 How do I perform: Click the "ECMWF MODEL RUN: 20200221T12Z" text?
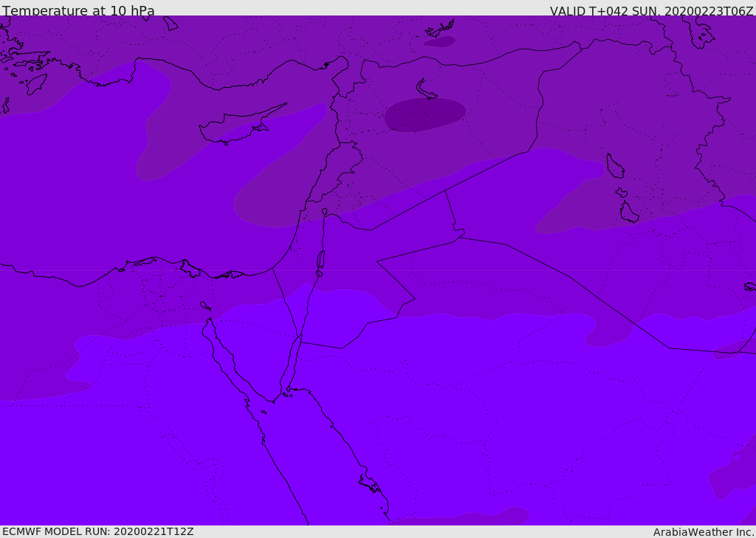pyautogui.click(x=98, y=531)
